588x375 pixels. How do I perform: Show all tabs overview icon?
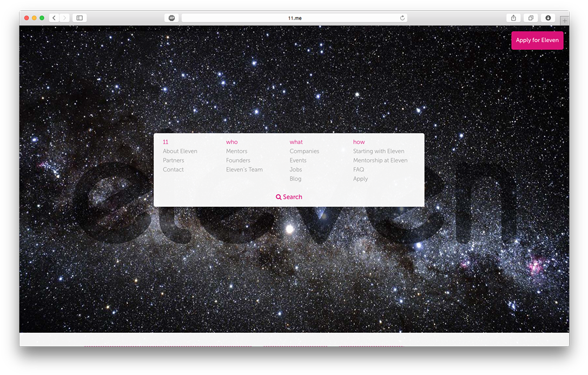(x=531, y=18)
